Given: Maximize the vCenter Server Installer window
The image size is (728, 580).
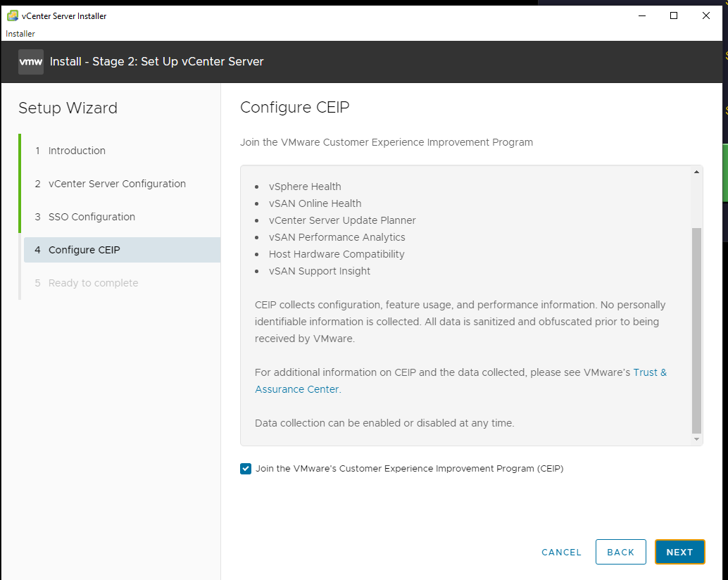Looking at the screenshot, I should pyautogui.click(x=674, y=15).
